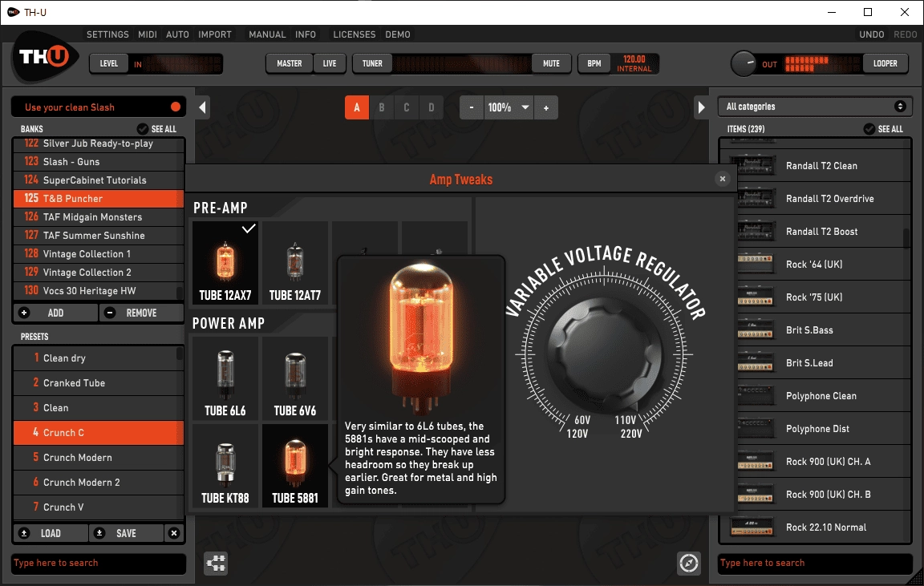Collapse the right panel with arrow
This screenshot has height=586, width=924.
point(701,107)
